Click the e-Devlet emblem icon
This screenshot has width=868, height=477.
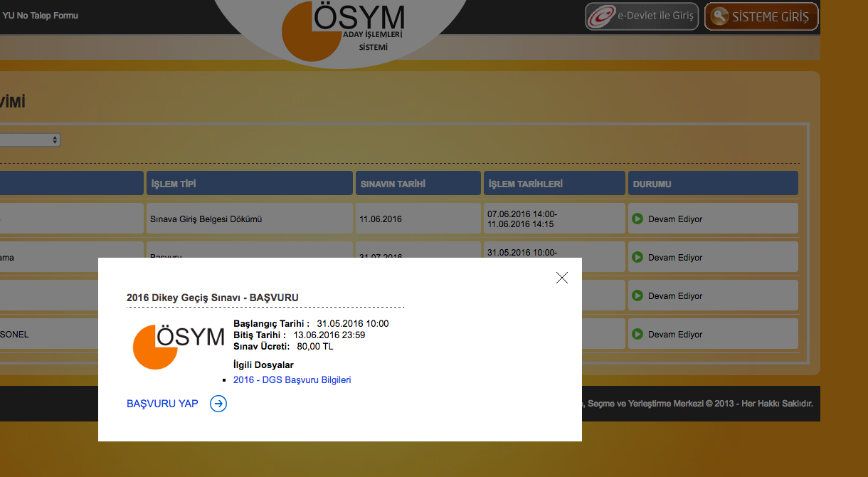click(x=601, y=16)
